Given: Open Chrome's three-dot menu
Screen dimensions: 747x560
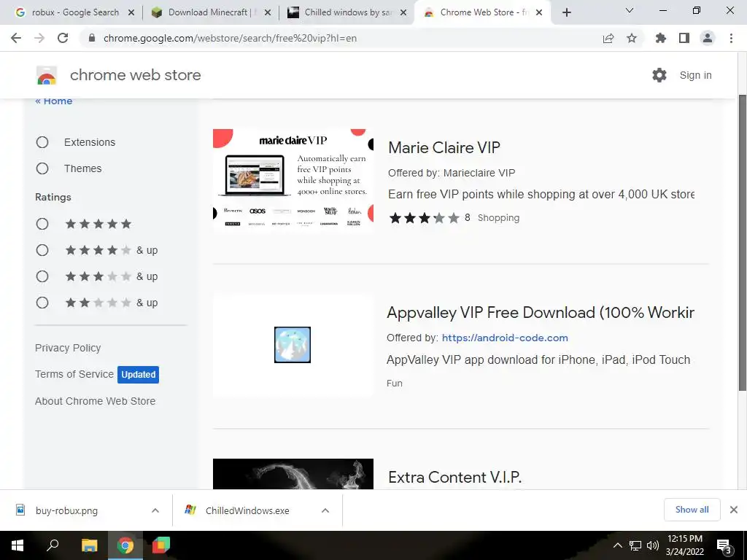Looking at the screenshot, I should point(731,38).
